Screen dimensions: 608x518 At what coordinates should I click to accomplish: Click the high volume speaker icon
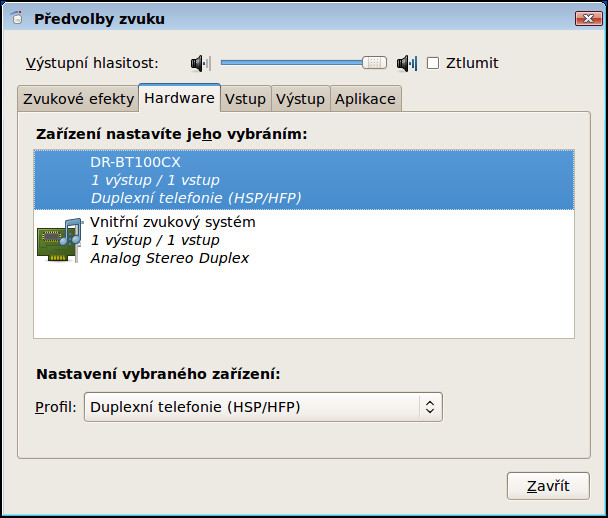(407, 63)
